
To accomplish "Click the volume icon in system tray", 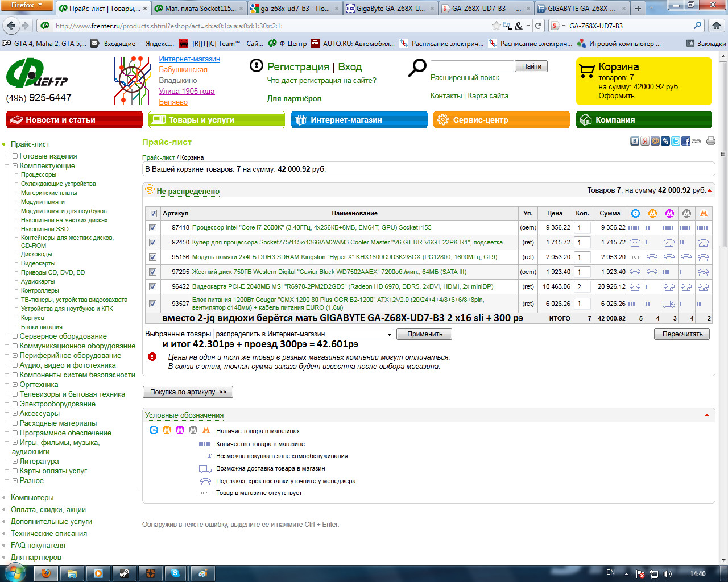I will pyautogui.click(x=668, y=574).
